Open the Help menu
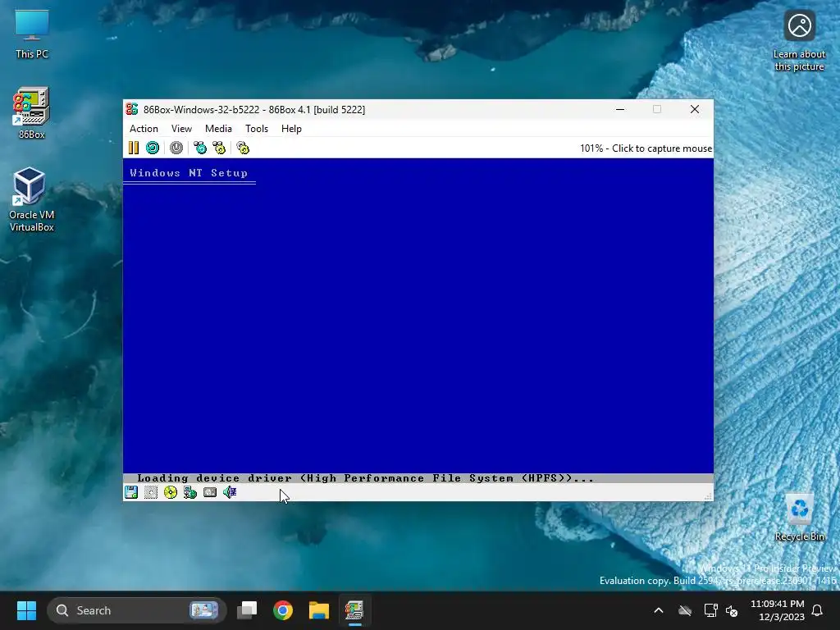The height and width of the screenshot is (630, 840). tap(291, 129)
